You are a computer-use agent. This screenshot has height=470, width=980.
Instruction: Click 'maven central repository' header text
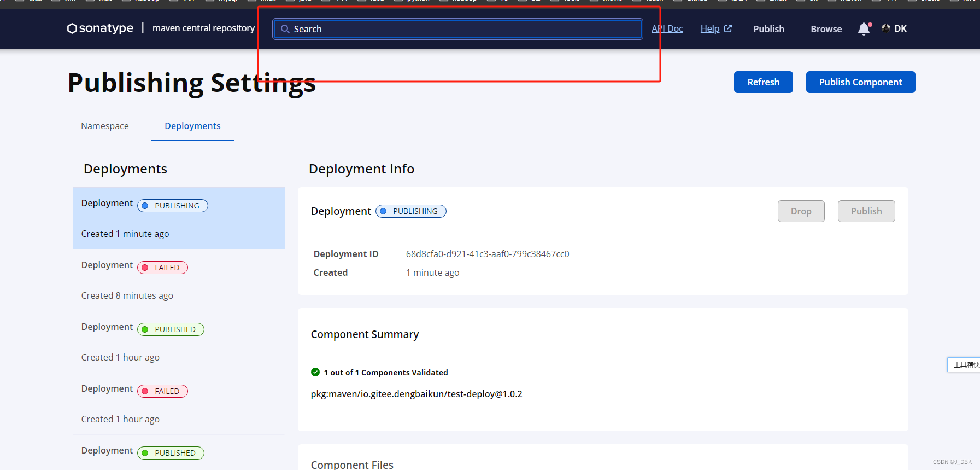coord(203,28)
